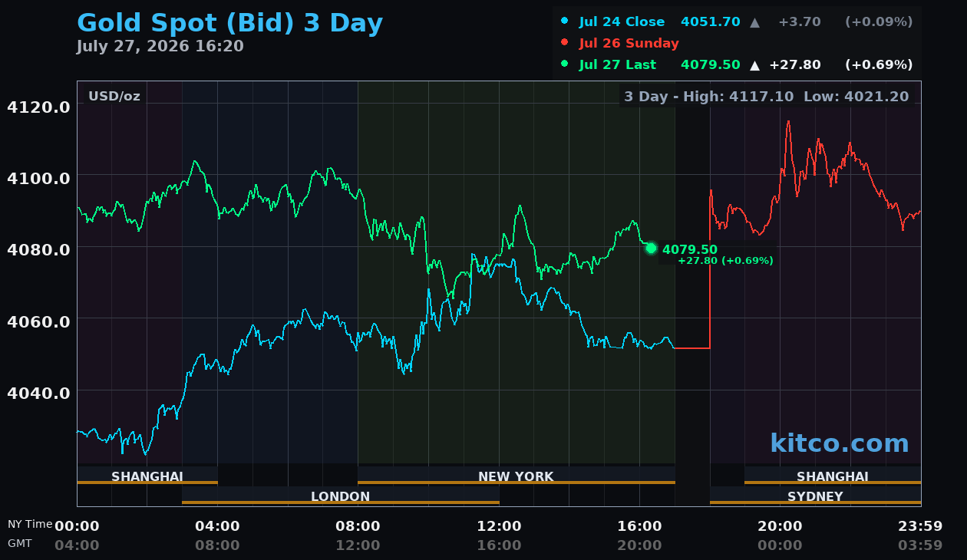Click the 20:00 NY time tick label
This screenshot has width=967, height=560.
(x=780, y=526)
